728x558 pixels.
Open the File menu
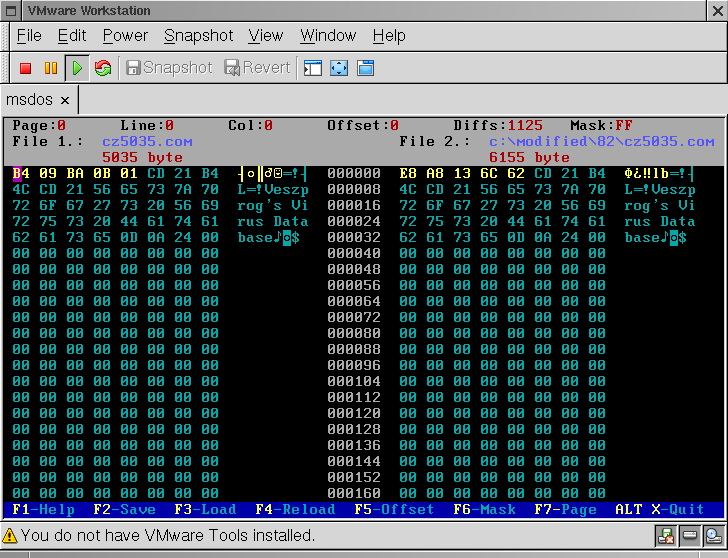(x=29, y=36)
